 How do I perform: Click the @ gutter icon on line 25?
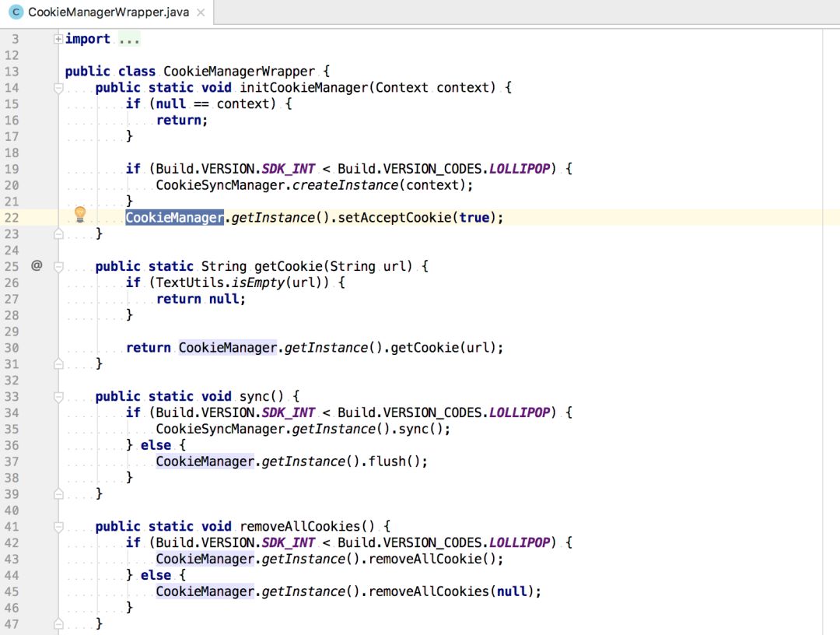(37, 265)
